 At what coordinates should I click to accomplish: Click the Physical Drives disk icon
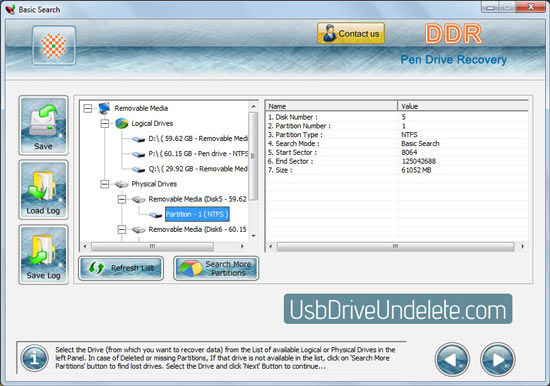point(121,184)
